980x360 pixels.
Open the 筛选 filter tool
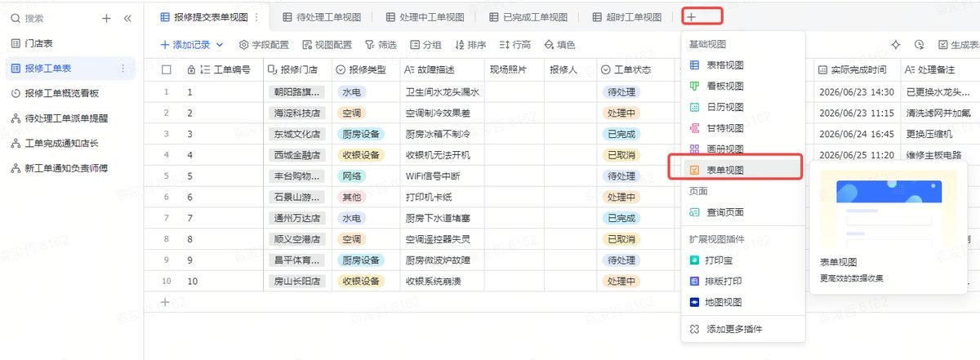[381, 45]
